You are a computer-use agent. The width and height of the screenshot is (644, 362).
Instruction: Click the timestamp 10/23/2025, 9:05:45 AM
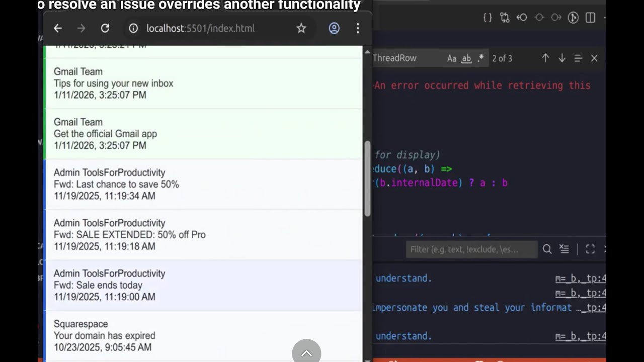click(103, 347)
